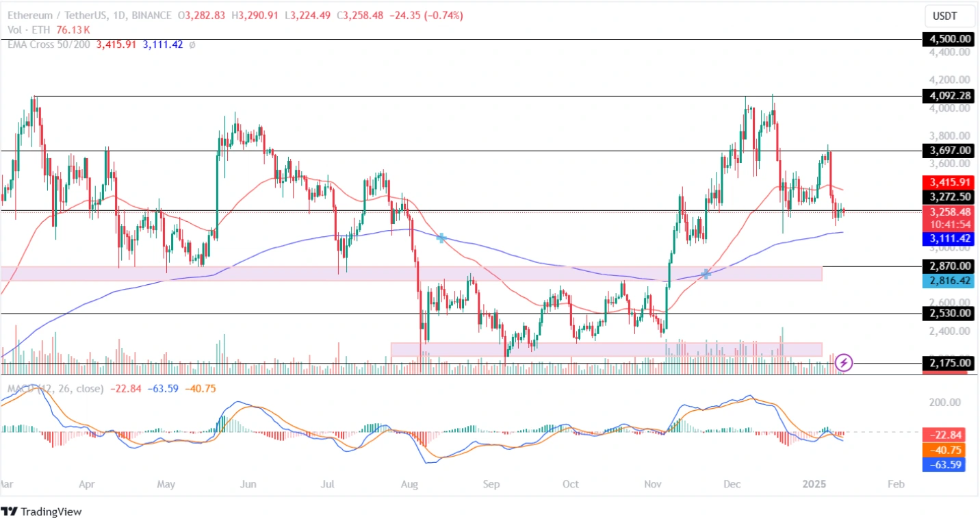Click the 2,870.00 support price label
This screenshot has width=980, height=519.
click(x=947, y=266)
